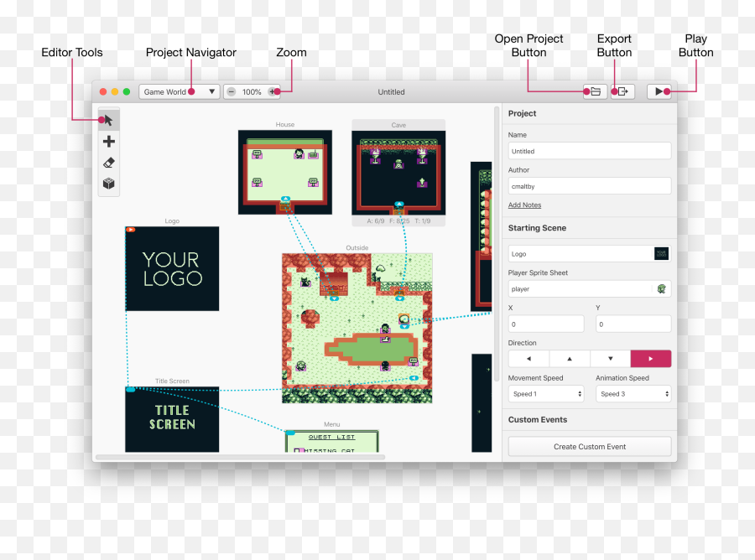Click the Cave scene label
Viewport: 755px width, 560px height.
(398, 124)
